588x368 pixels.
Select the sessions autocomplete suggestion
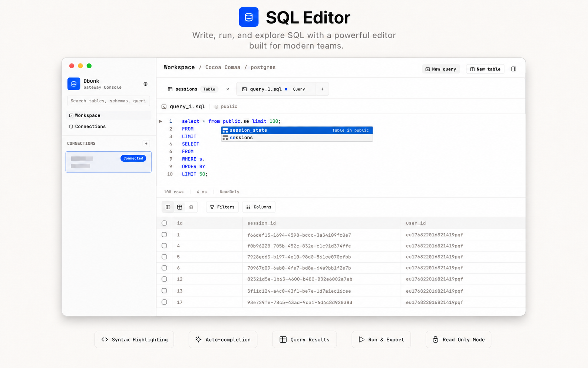coord(297,138)
